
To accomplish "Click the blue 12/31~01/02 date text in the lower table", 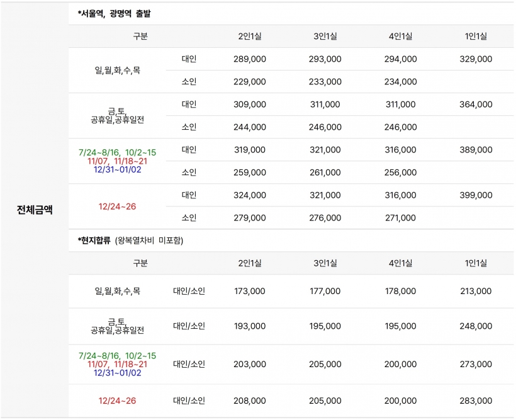I will click(118, 373).
